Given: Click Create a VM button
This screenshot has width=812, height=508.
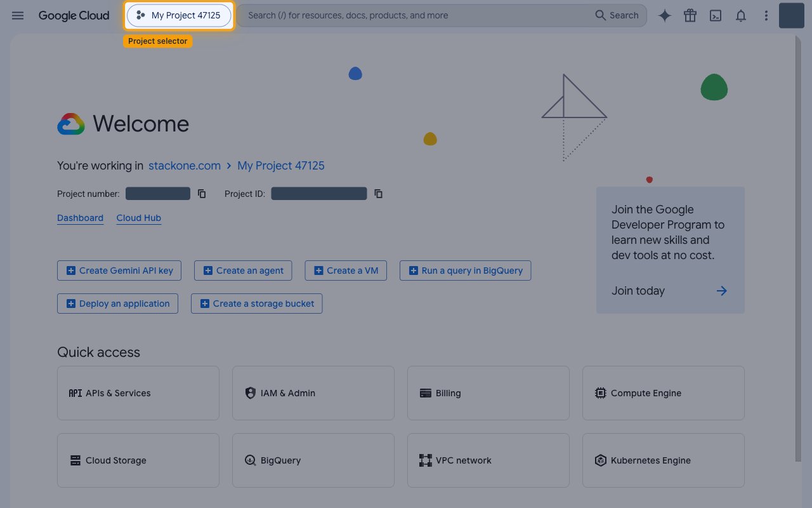Looking at the screenshot, I should pos(346,271).
